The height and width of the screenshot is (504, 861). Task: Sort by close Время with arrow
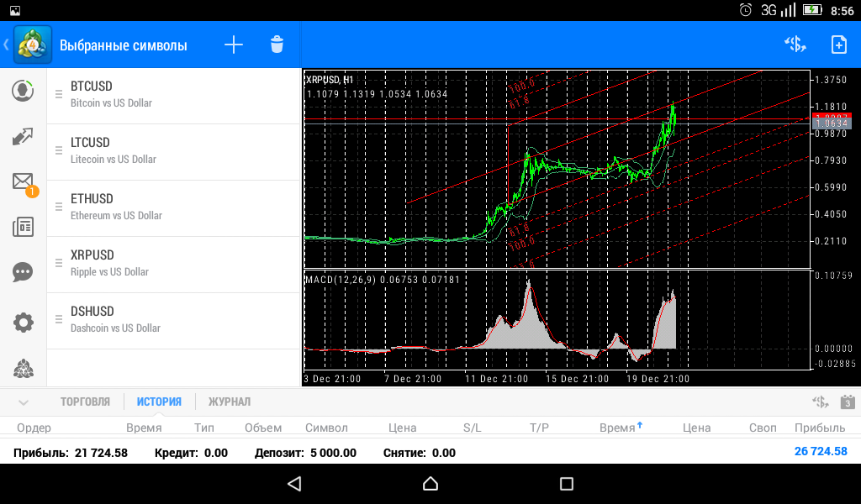621,428
